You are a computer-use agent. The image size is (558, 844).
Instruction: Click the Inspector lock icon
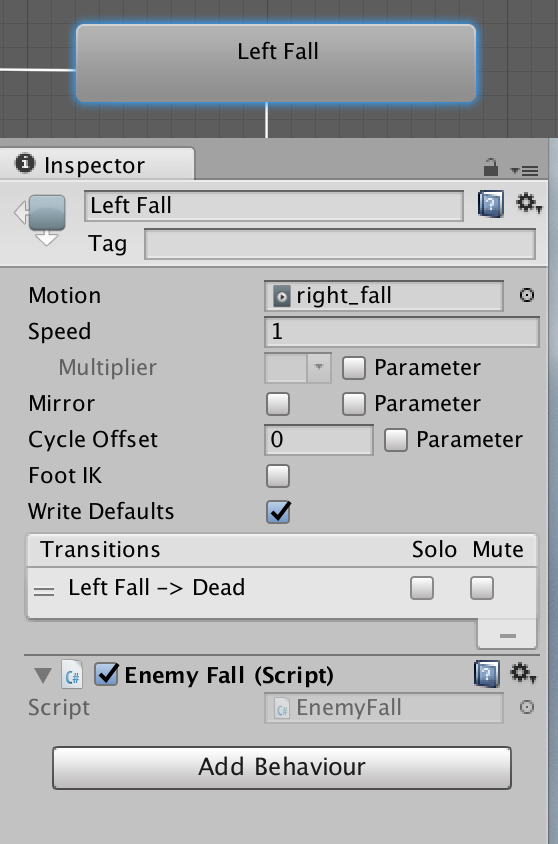pos(490,167)
